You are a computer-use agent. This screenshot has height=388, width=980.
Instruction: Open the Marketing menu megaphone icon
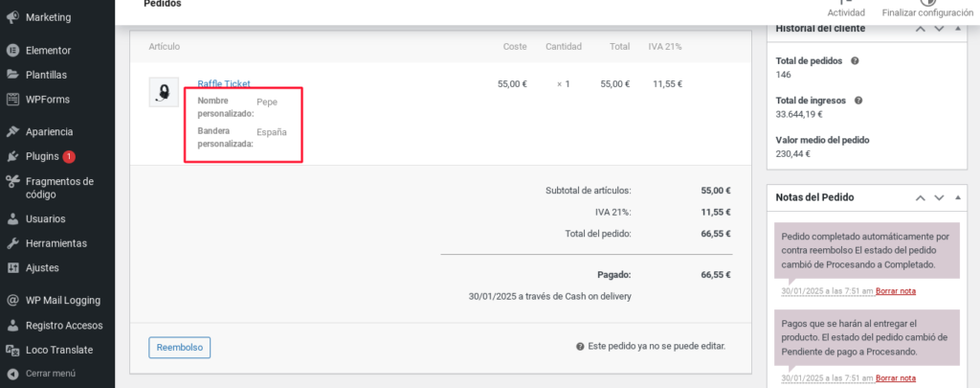[x=12, y=17]
